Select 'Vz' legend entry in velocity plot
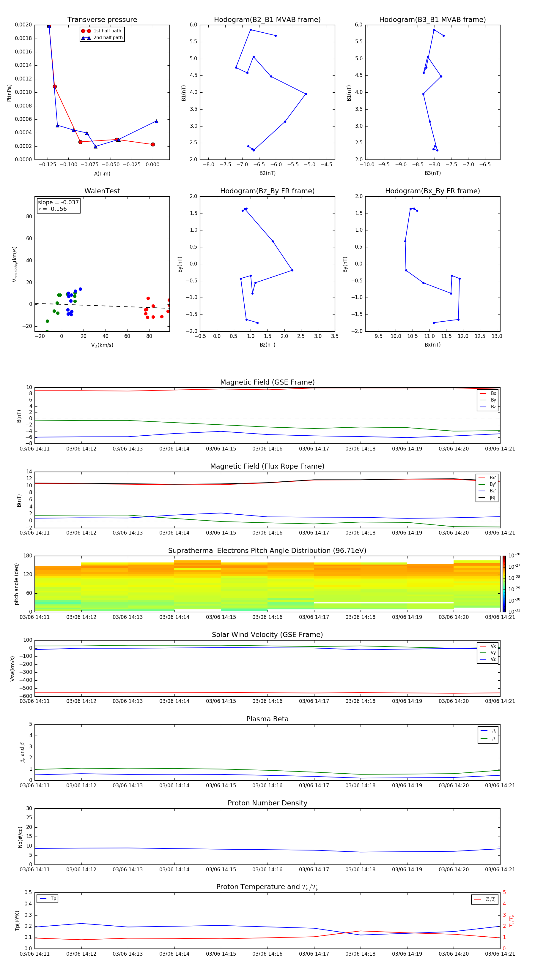The height and width of the screenshot is (980, 535). click(x=488, y=659)
